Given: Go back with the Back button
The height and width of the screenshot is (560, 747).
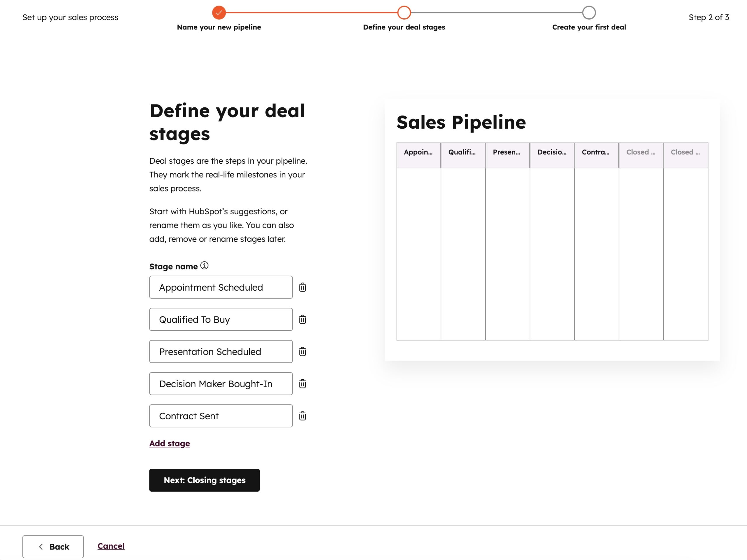Looking at the screenshot, I should point(53,547).
